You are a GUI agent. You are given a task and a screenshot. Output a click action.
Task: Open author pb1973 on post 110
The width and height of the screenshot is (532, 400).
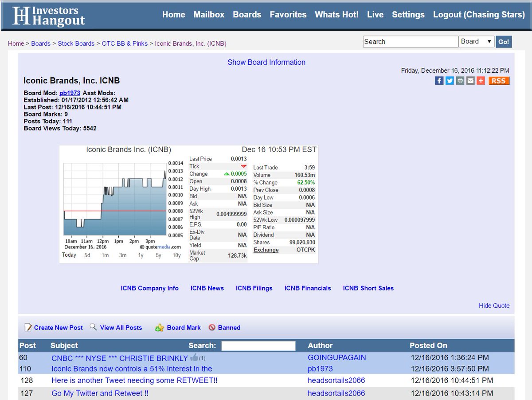pyautogui.click(x=320, y=369)
